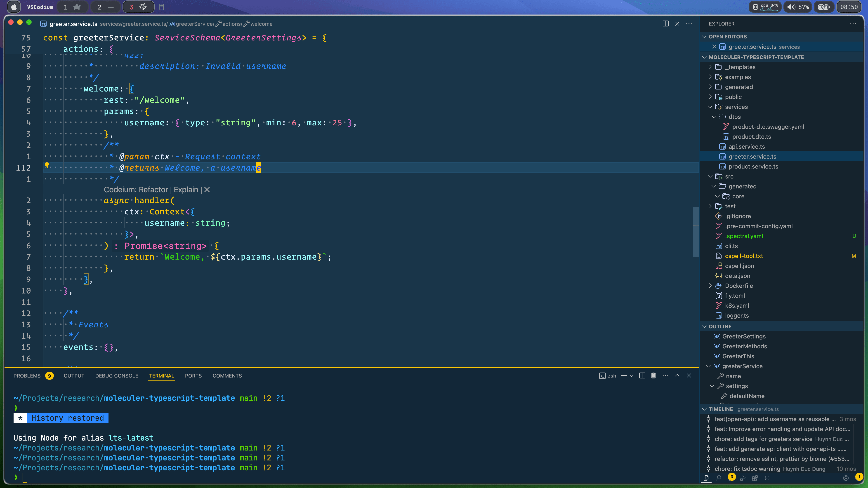The height and width of the screenshot is (488, 868).
Task: Open the Extensions view icon
Action: coord(755,478)
